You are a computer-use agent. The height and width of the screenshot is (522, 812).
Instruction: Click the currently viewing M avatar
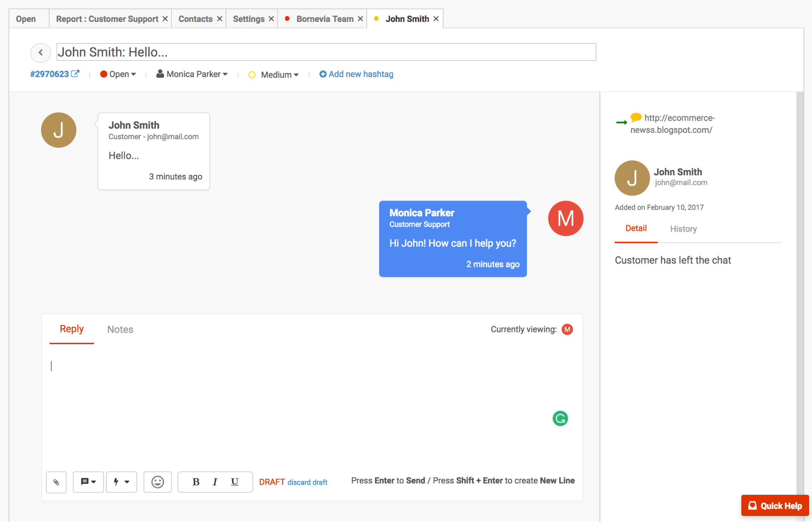[567, 329]
